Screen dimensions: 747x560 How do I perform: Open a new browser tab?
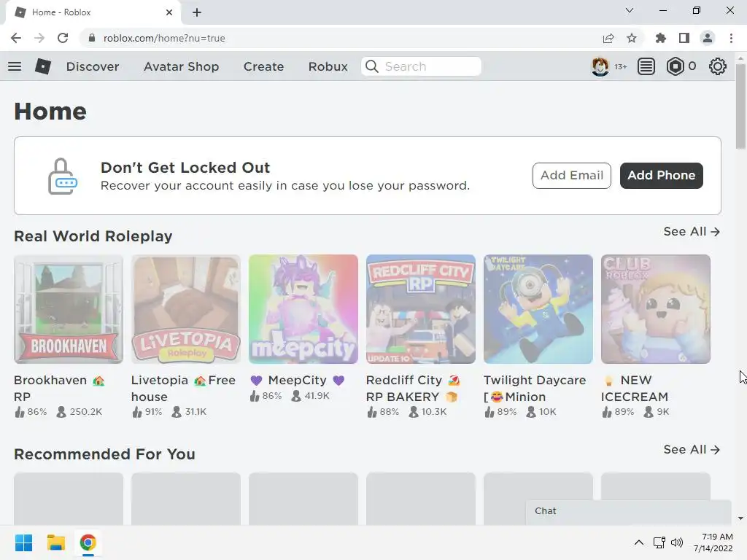(197, 12)
